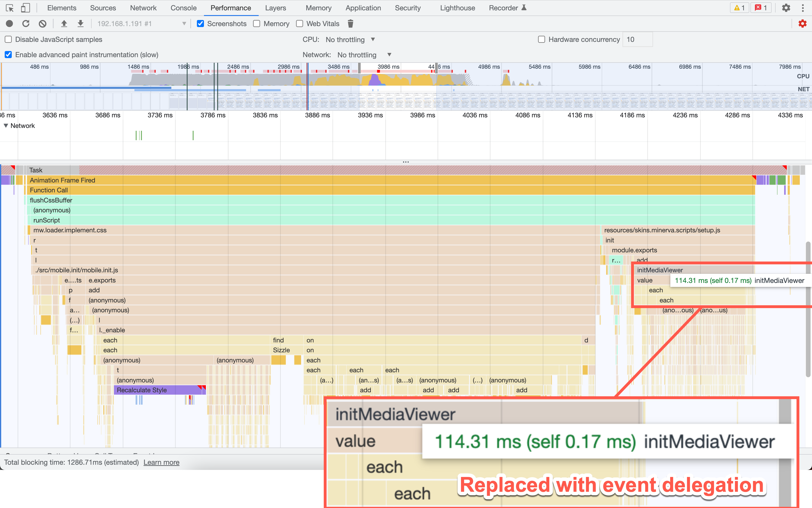This screenshot has width=812, height=508.
Task: Uncheck Enable advanced paint instrumentation
Action: 8,54
